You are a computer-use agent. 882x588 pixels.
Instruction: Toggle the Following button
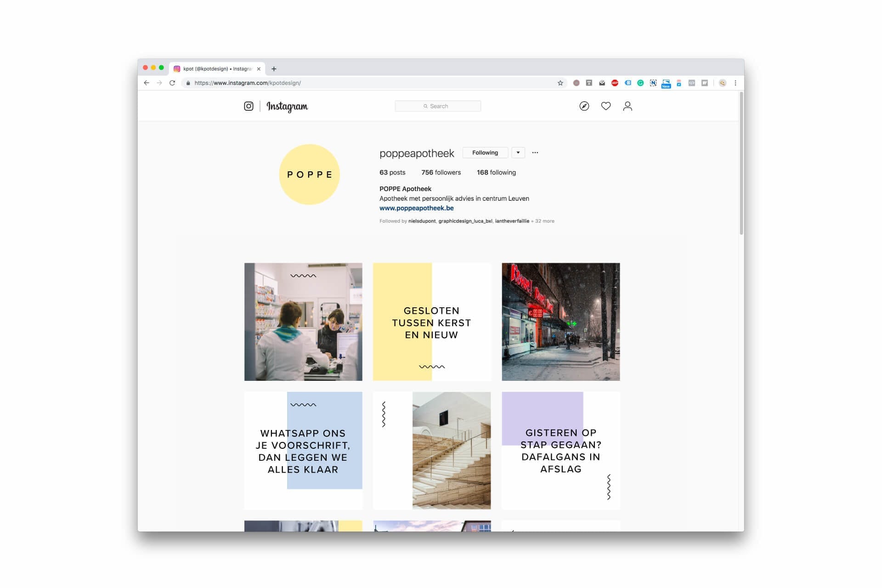pyautogui.click(x=485, y=153)
